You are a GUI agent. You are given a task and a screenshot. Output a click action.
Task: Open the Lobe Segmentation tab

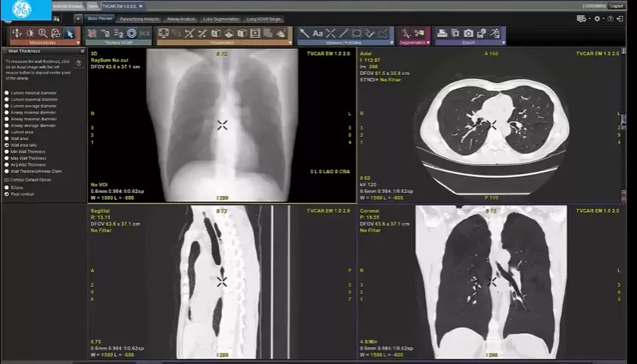(221, 19)
